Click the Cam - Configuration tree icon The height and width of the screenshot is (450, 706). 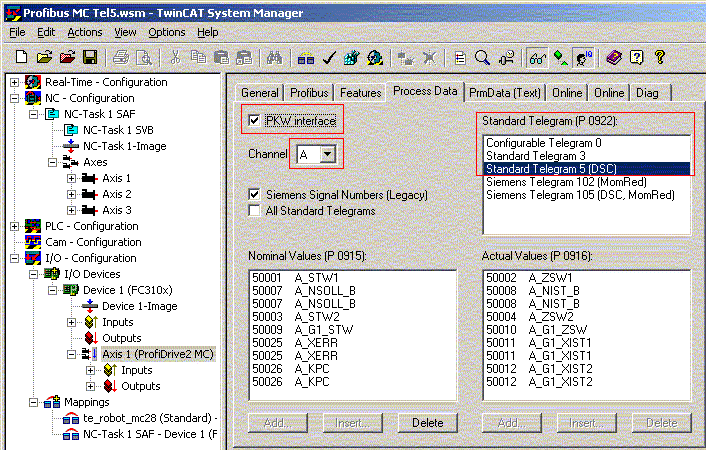pos(33,242)
